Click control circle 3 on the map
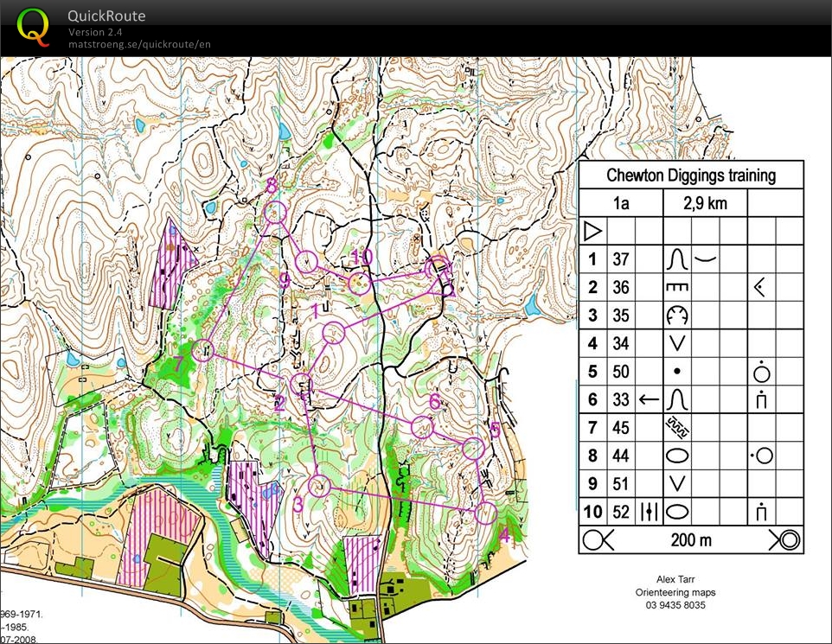This screenshot has height=644, width=832. pos(320,487)
